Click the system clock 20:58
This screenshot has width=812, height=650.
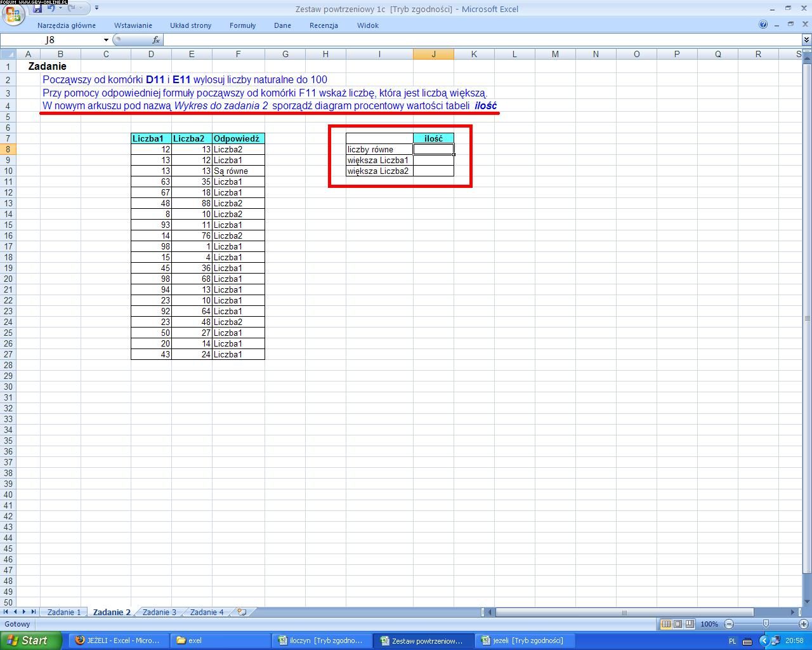pyautogui.click(x=794, y=641)
